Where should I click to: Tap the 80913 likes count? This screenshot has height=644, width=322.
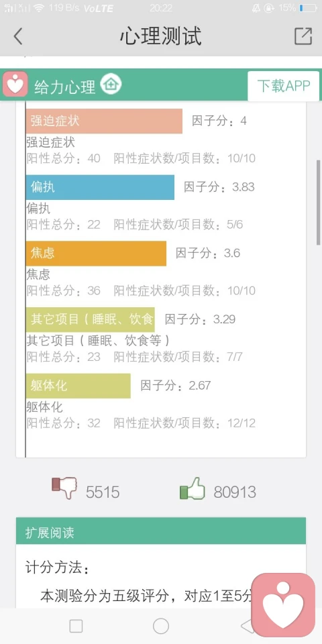click(x=235, y=492)
